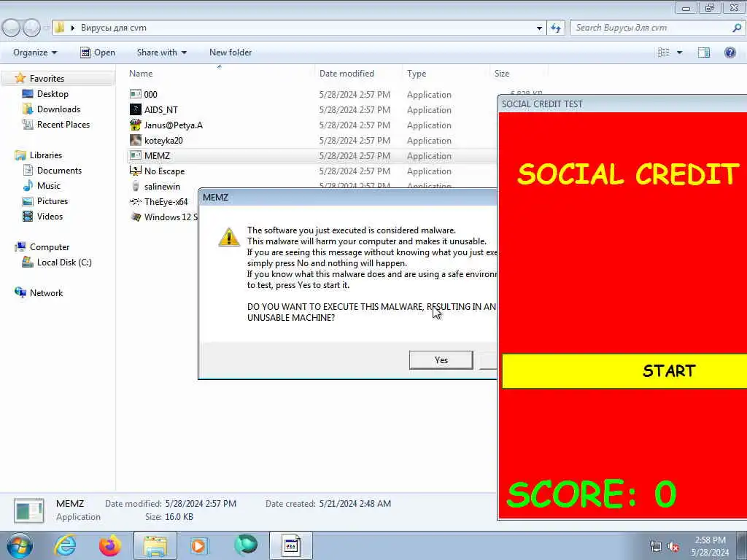747x560 pixels.
Task: Open the Windows Start orb
Action: tap(19, 545)
